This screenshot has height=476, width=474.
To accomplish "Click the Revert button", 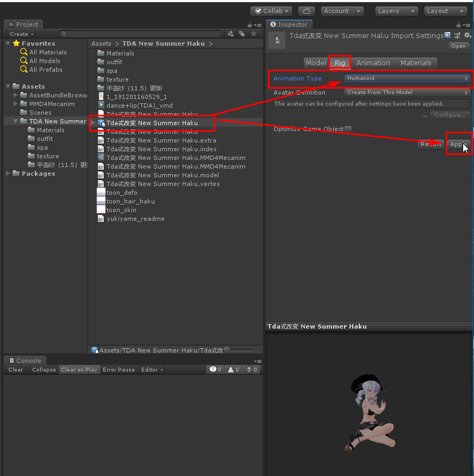I will click(x=431, y=144).
